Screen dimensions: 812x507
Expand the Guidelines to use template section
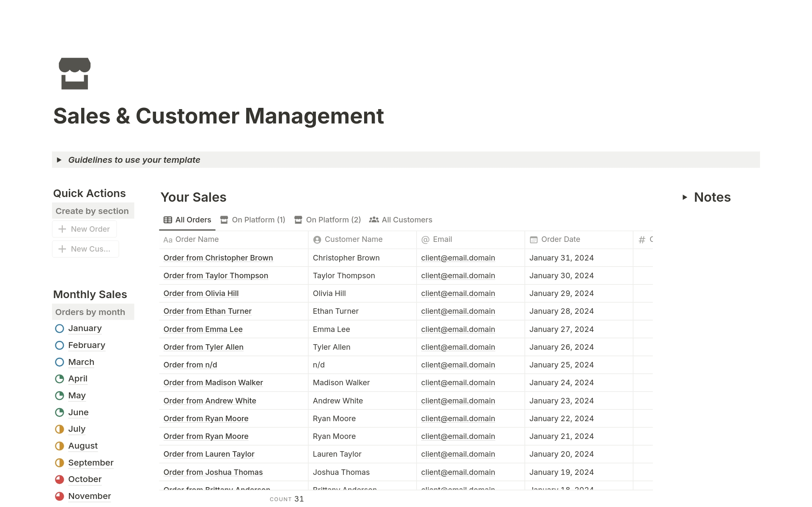tap(58, 159)
